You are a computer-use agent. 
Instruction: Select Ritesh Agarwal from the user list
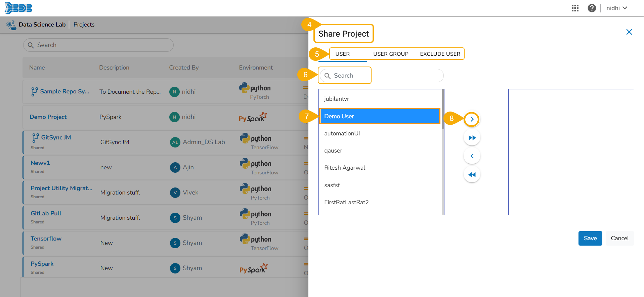click(x=345, y=168)
